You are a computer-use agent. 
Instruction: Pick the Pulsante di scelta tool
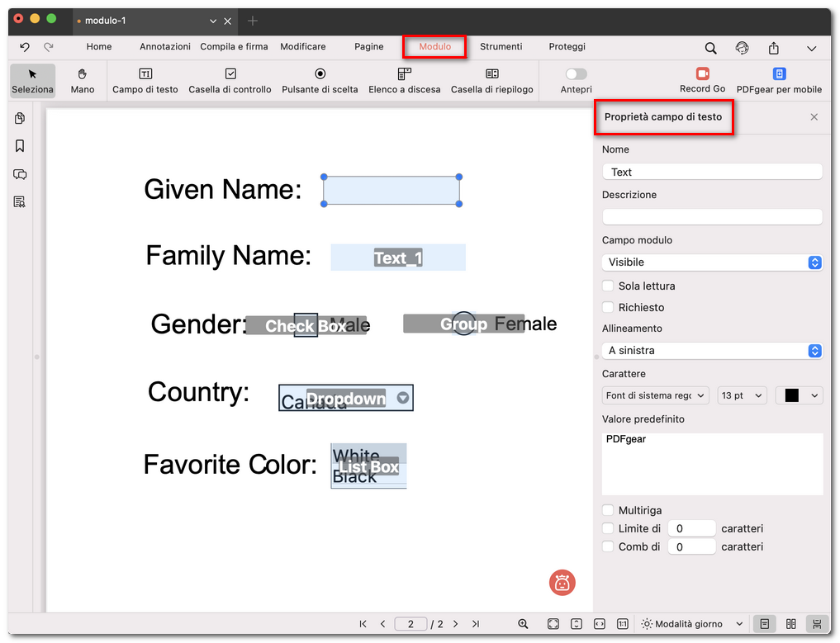click(x=320, y=80)
